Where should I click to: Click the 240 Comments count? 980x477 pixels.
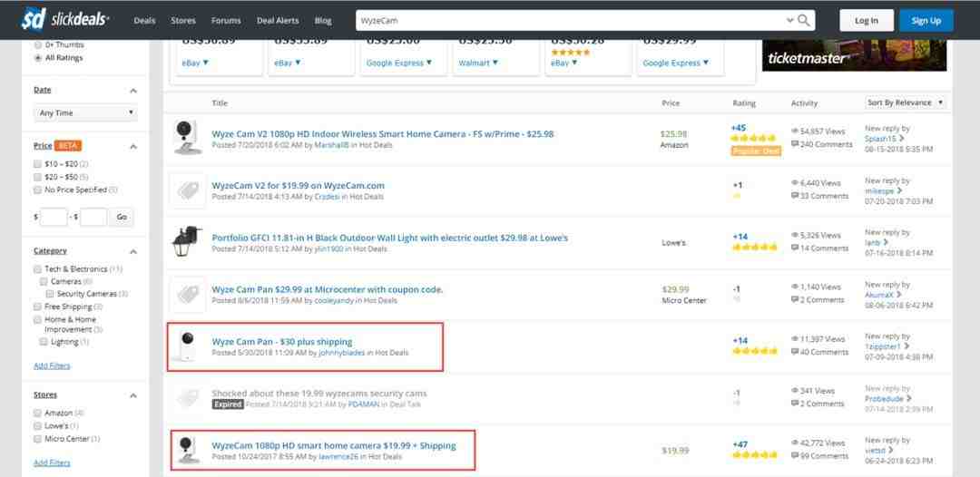click(822, 144)
